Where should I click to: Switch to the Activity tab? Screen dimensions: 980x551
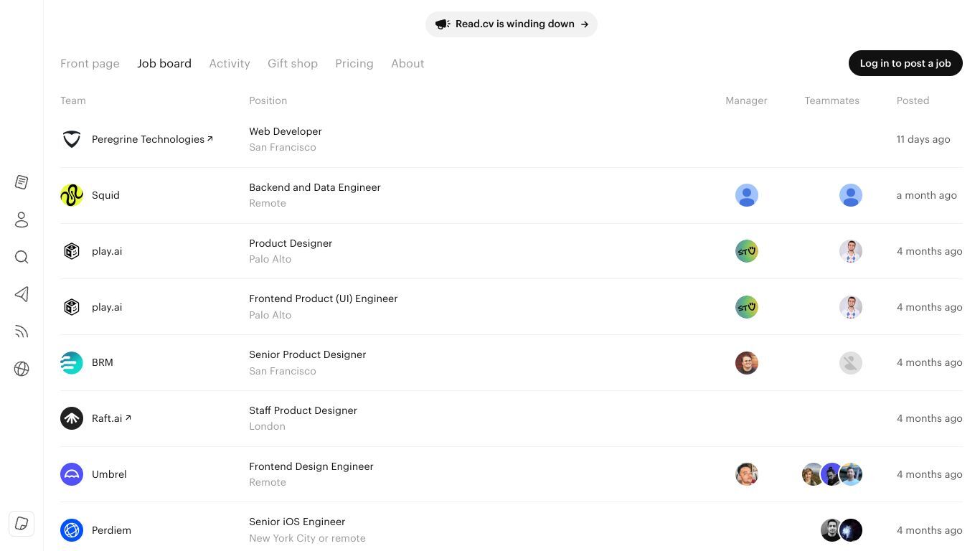click(x=230, y=63)
